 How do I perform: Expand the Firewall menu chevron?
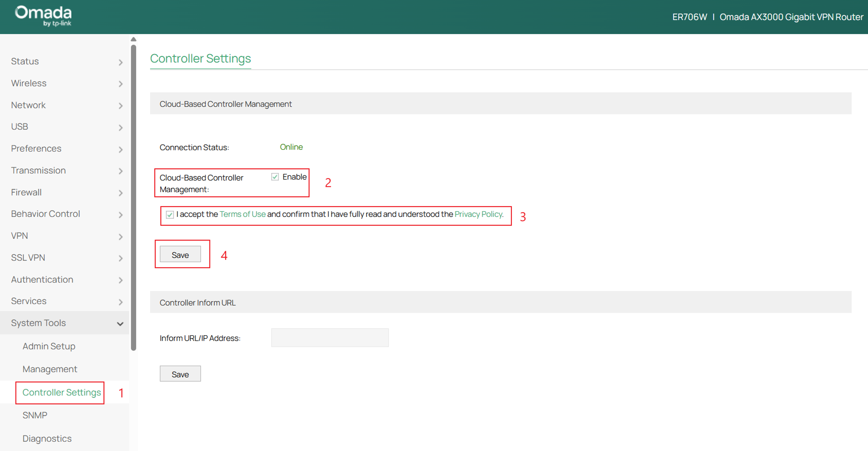(x=121, y=193)
